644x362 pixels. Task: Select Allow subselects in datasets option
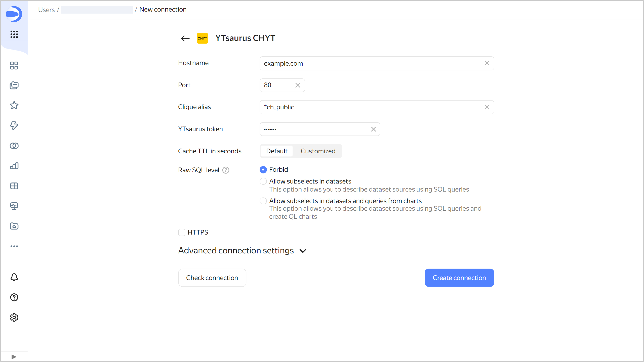tap(263, 181)
